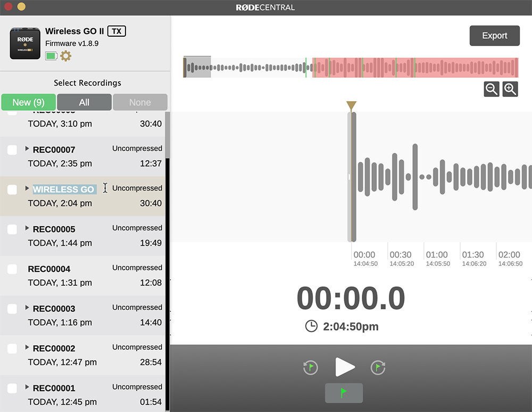This screenshot has height=412, width=532.
Task: Click the 00:00.0 playback time display
Action: tap(351, 298)
